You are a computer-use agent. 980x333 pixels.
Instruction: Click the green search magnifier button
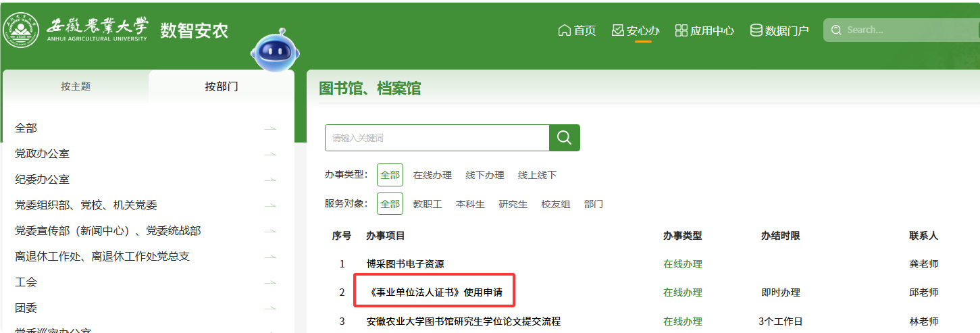tap(564, 138)
